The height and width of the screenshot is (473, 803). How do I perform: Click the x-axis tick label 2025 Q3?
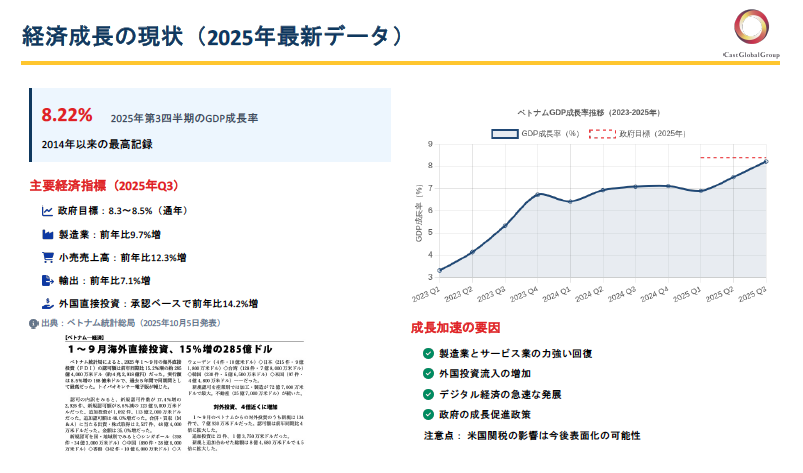click(x=752, y=294)
